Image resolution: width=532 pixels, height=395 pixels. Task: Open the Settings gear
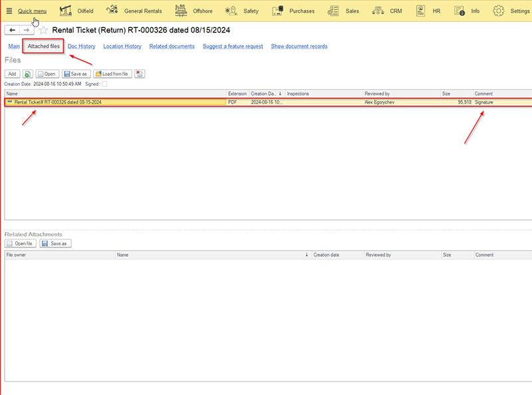pyautogui.click(x=499, y=11)
